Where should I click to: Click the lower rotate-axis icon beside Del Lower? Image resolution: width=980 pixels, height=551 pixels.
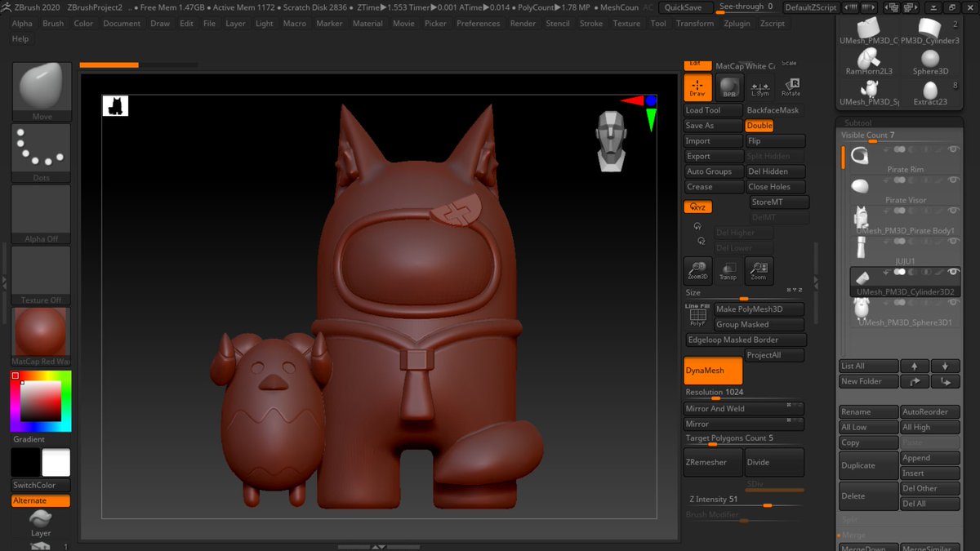(x=701, y=241)
